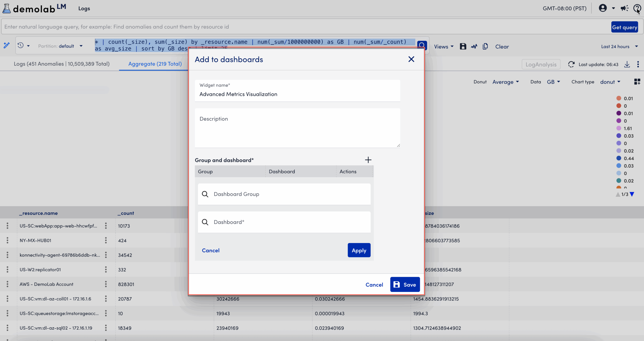This screenshot has height=341, width=644.
Task: Click the Widget name input field
Action: pos(297,94)
